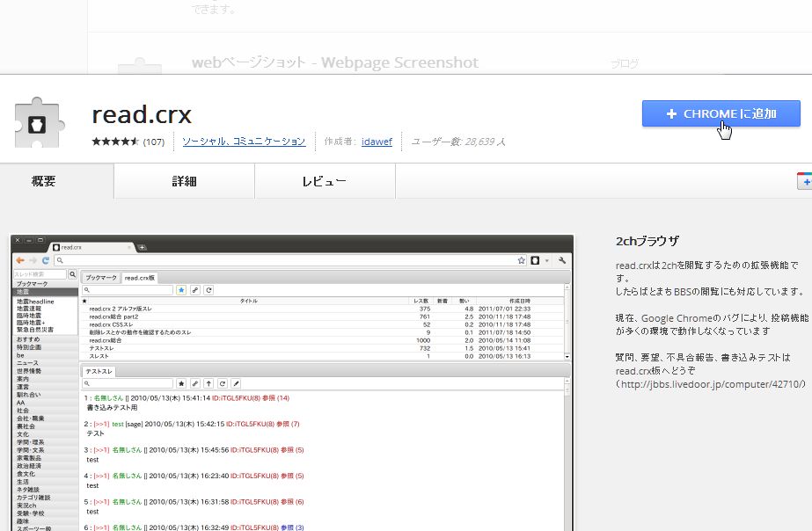Click the blue star icon in board list toolbar

(181, 290)
